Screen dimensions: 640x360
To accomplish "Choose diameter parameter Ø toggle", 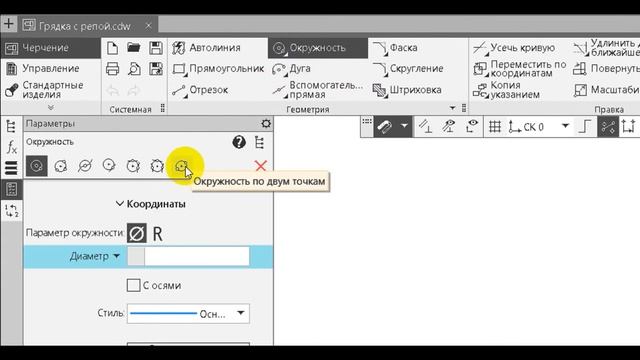I will coord(137,233).
